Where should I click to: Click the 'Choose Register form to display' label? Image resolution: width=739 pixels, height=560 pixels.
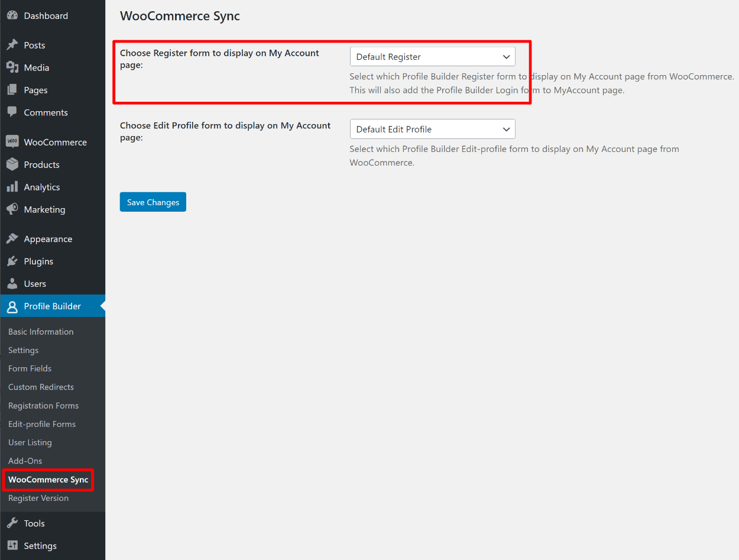click(x=219, y=59)
